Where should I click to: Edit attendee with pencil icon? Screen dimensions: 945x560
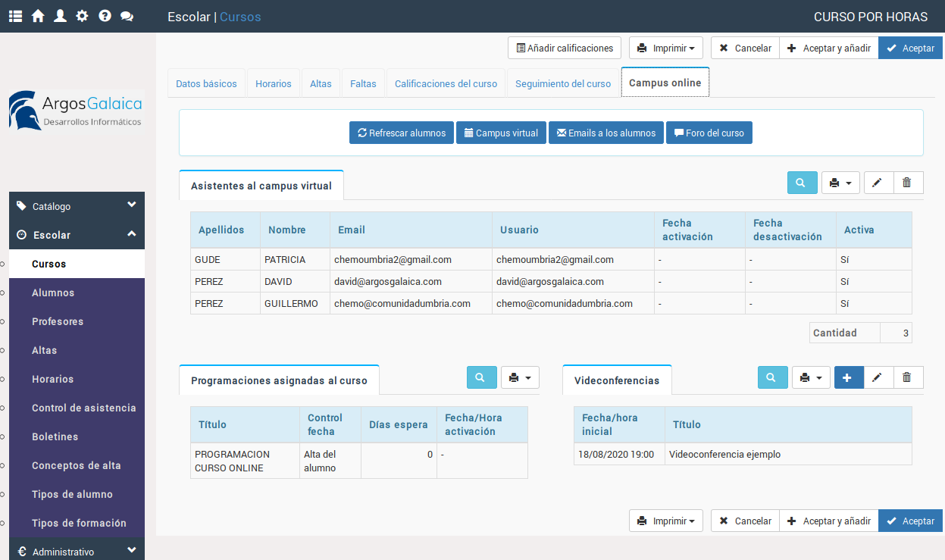coord(878,183)
